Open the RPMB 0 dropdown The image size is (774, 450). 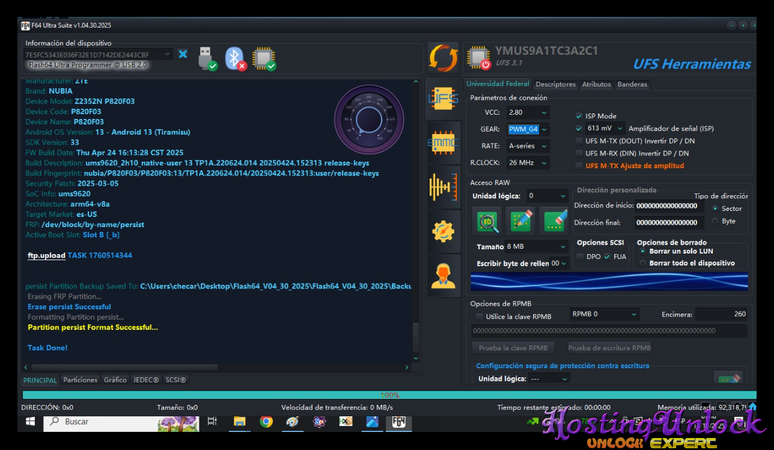(597, 314)
